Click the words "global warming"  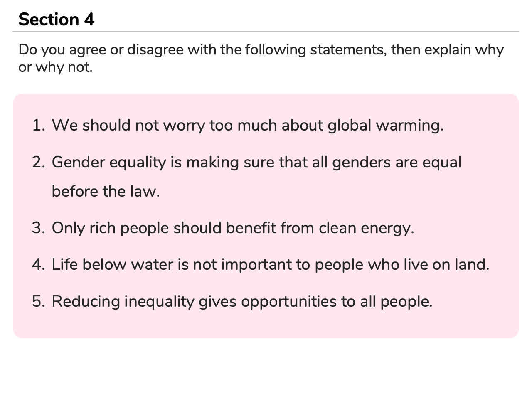385,125
